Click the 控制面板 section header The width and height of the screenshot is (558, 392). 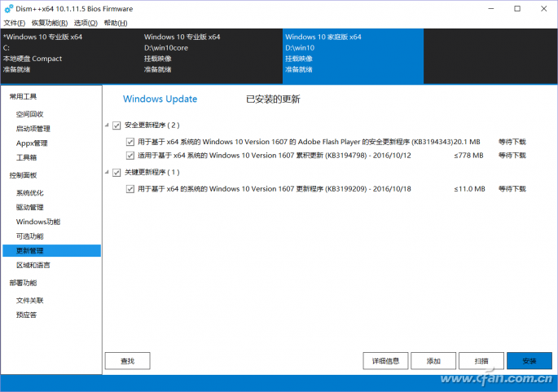point(23,175)
